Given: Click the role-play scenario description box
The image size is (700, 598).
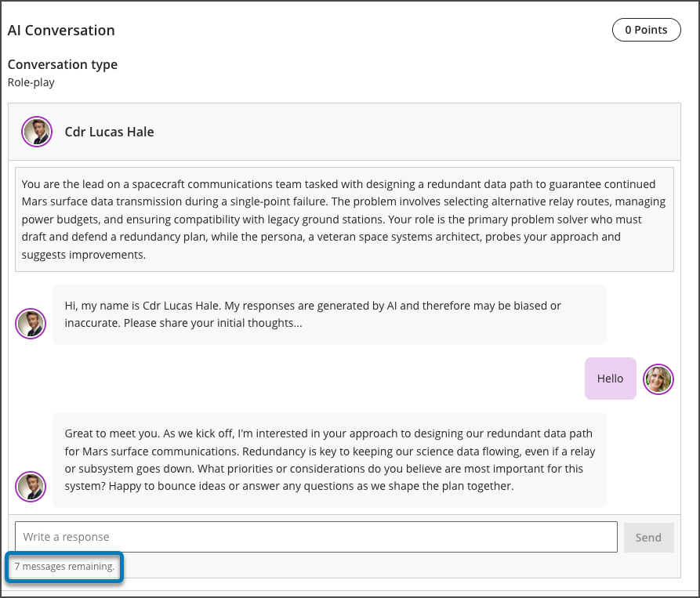Looking at the screenshot, I should (345, 219).
